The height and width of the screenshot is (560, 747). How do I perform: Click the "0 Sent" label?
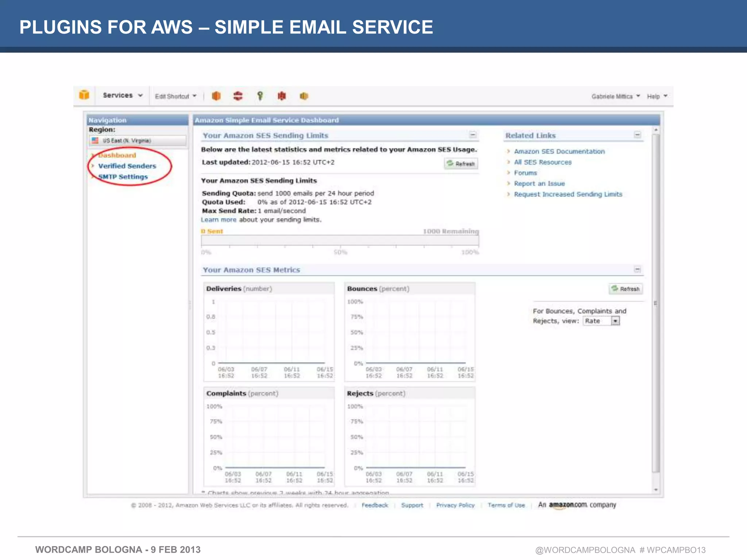pyautogui.click(x=212, y=231)
